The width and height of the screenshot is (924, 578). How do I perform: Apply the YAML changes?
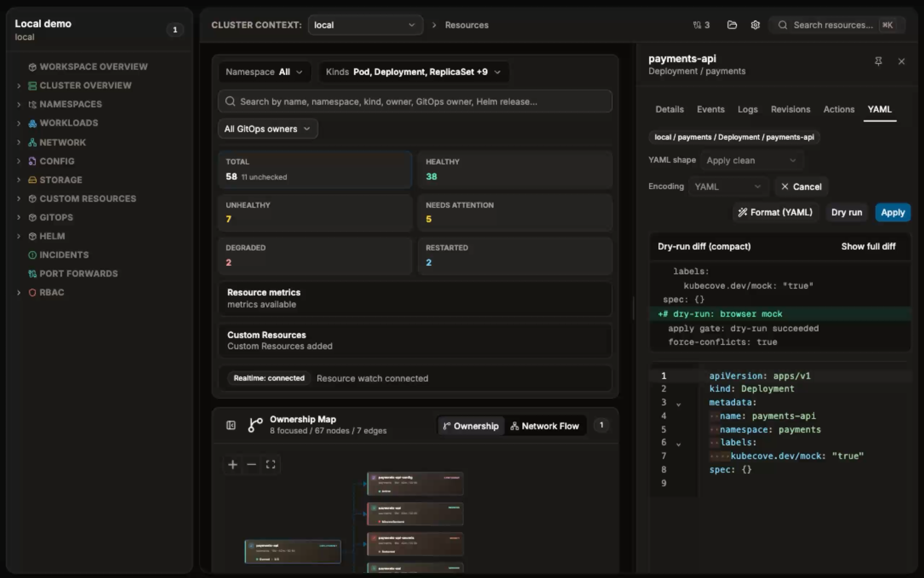coord(893,212)
